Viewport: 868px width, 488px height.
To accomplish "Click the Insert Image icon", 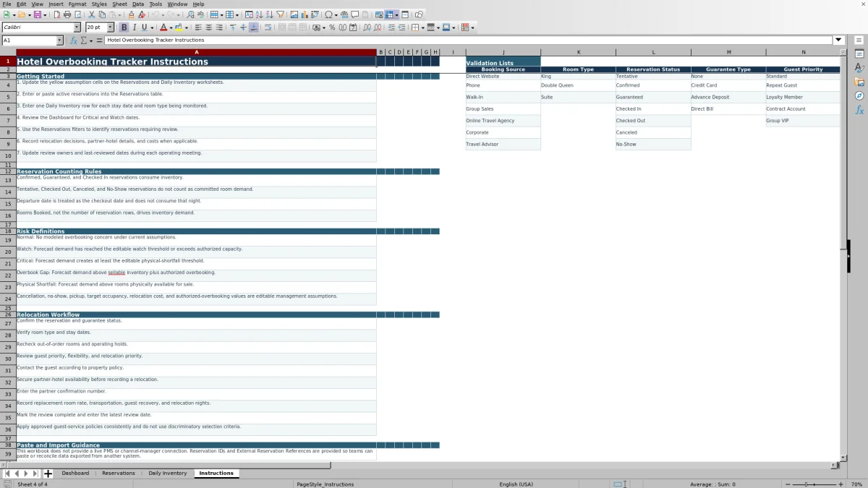I will tap(294, 14).
